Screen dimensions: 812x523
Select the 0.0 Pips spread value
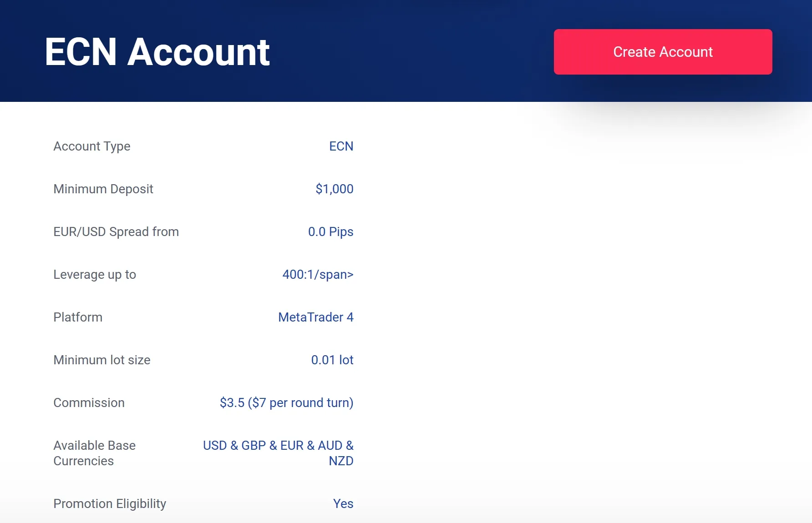coord(330,231)
